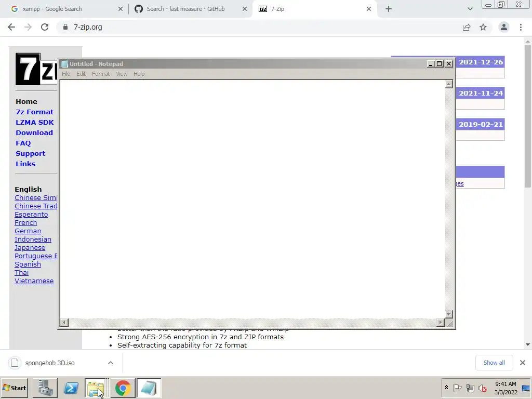Go forward with Chrome's forward arrow
This screenshot has width=532, height=399.
(x=28, y=27)
